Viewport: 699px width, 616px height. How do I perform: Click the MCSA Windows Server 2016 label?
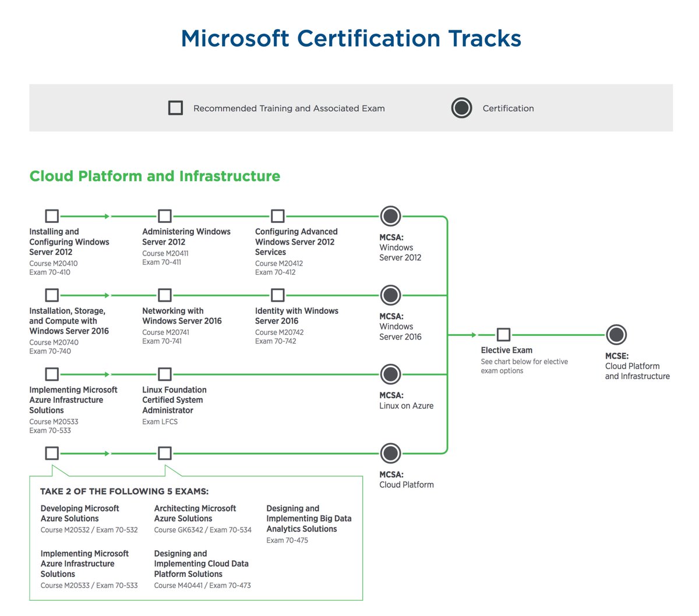coord(400,327)
